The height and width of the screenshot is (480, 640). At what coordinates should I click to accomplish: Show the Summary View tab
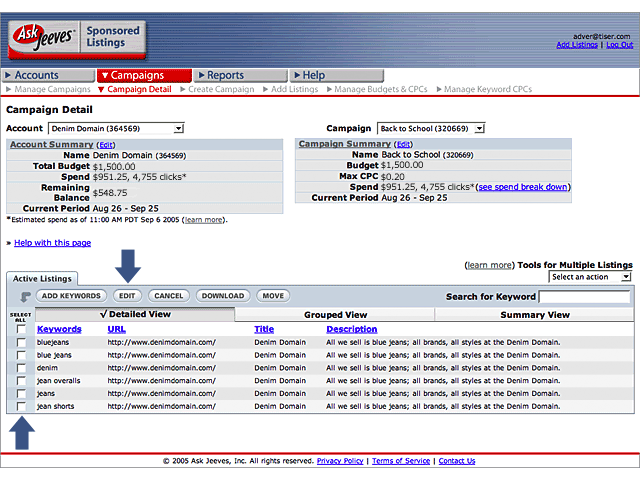click(x=535, y=315)
